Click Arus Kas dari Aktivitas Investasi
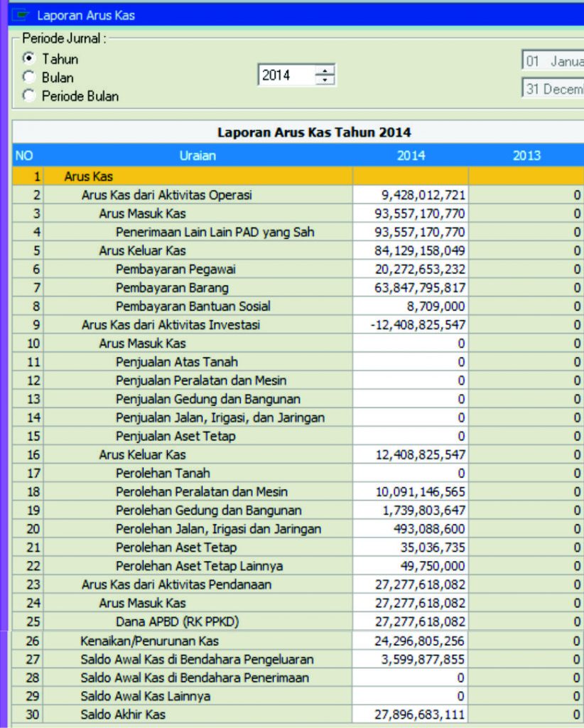The image size is (584, 728). (171, 325)
